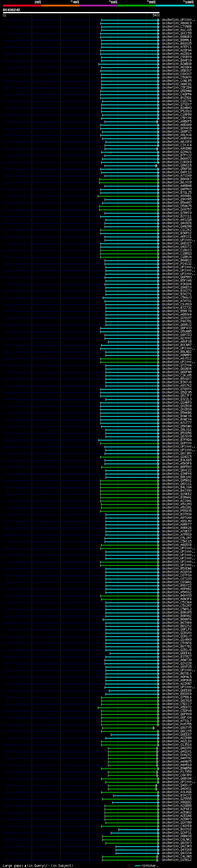This screenshot has height=868, width=197.
Task: Open hit UniRef100_B8NUR3
Action: (177, 37)
